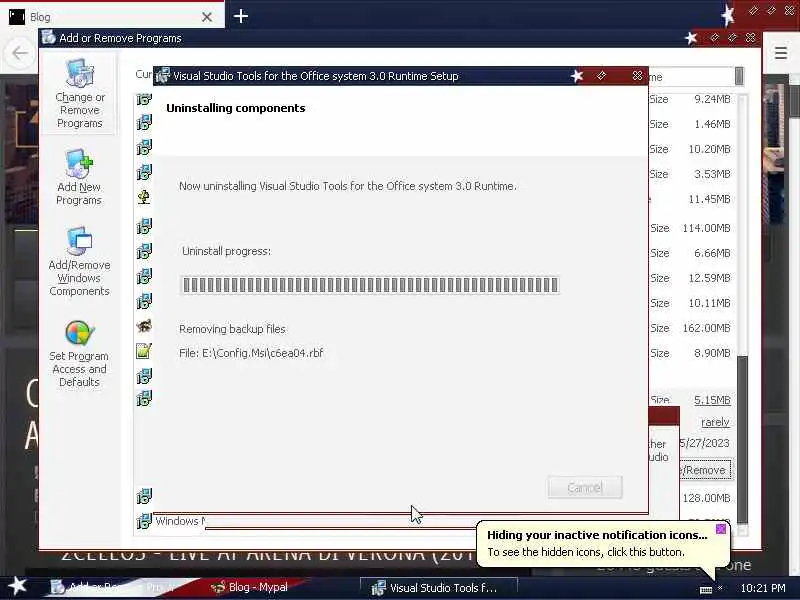Open Set Program Access and Defaults
Image resolution: width=800 pixels, height=600 pixels.
(x=79, y=354)
